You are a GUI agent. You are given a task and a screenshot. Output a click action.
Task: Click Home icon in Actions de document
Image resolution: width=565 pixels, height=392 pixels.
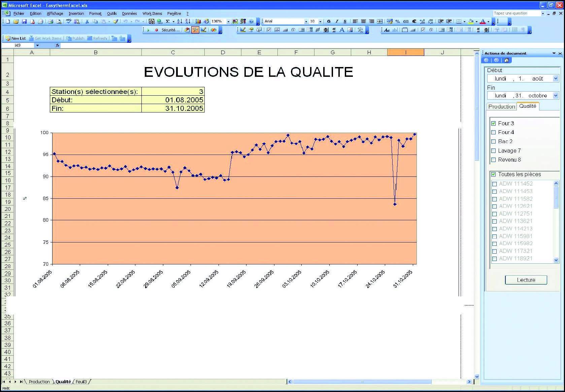[x=506, y=60]
